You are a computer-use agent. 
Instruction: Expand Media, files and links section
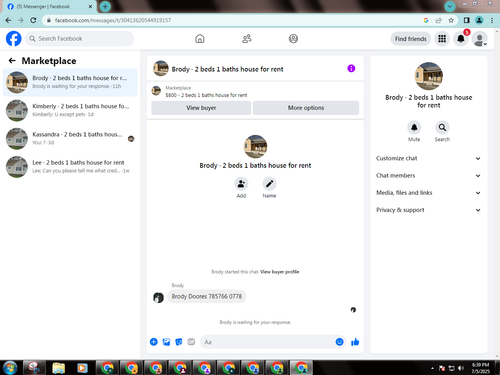[x=429, y=193]
